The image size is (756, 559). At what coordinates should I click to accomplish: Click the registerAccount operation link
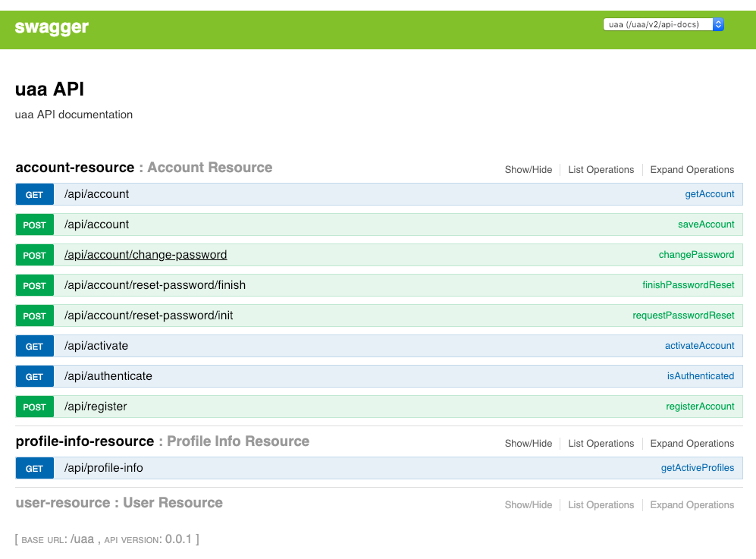click(x=700, y=407)
